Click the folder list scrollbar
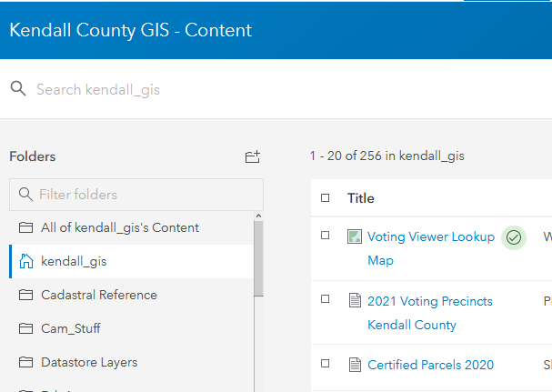The image size is (552, 392). (258, 257)
